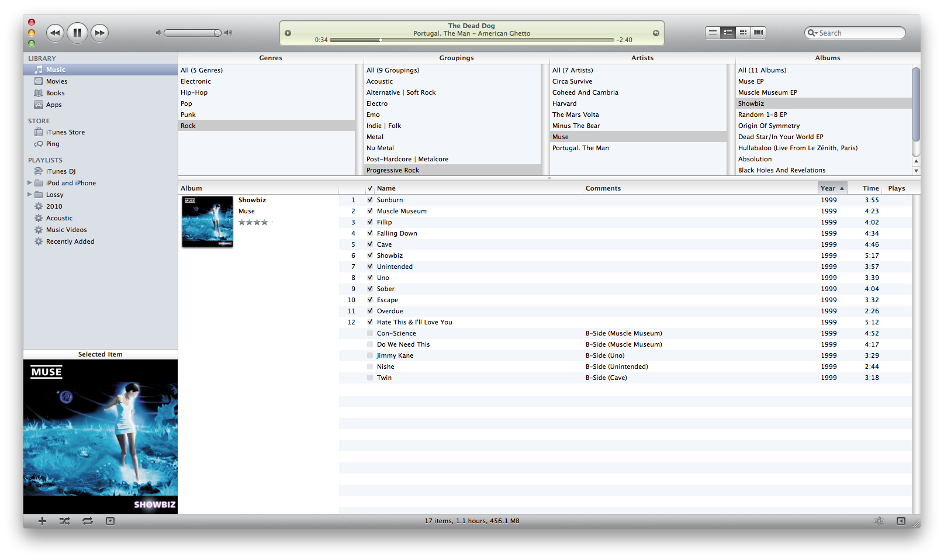
Task: Uncheck the Muscle Museum track
Action: (370, 211)
